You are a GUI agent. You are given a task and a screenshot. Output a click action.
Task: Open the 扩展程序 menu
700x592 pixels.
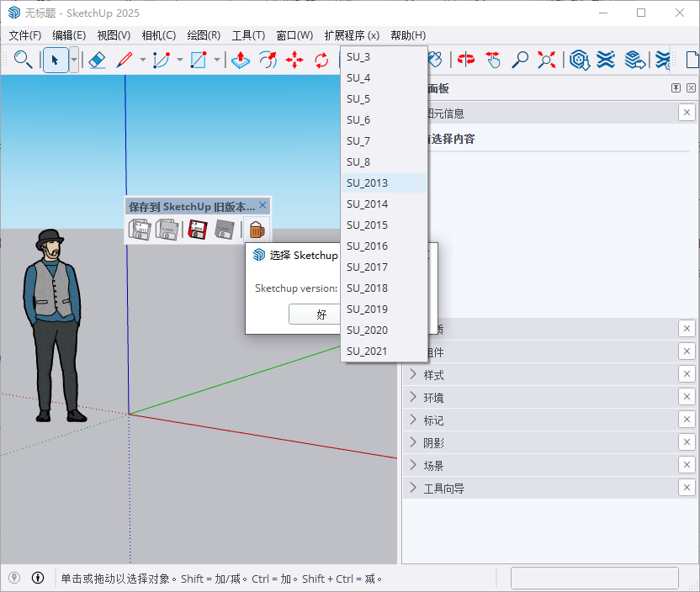pos(352,35)
